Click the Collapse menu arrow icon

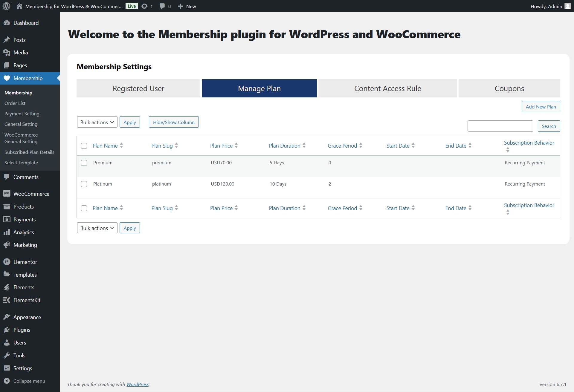pyautogui.click(x=7, y=381)
